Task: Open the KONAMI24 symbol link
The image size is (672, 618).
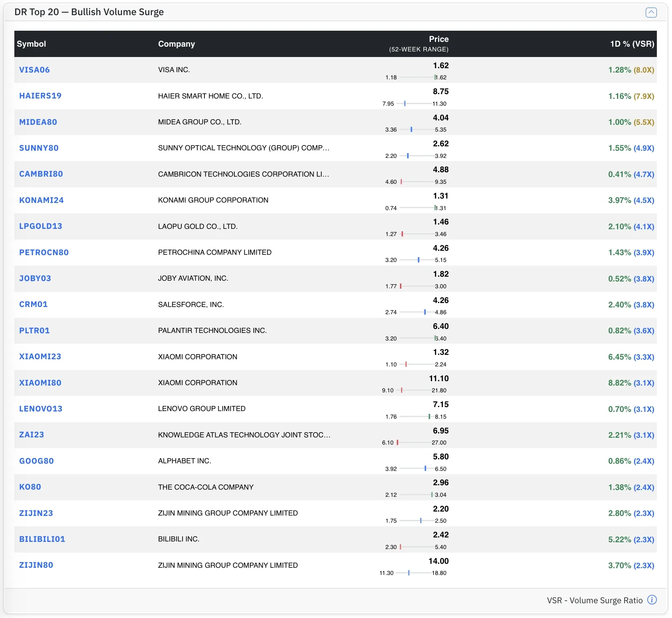Action: [41, 200]
